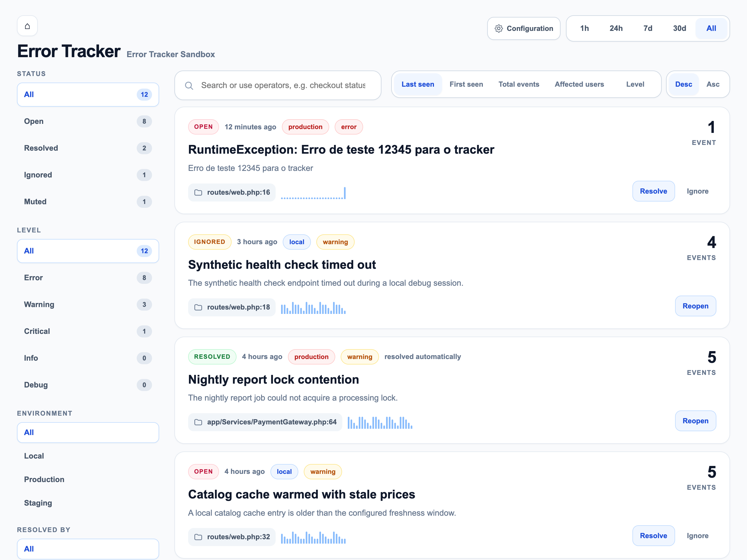
Task: Switch to the First seen sort tab
Action: [466, 84]
